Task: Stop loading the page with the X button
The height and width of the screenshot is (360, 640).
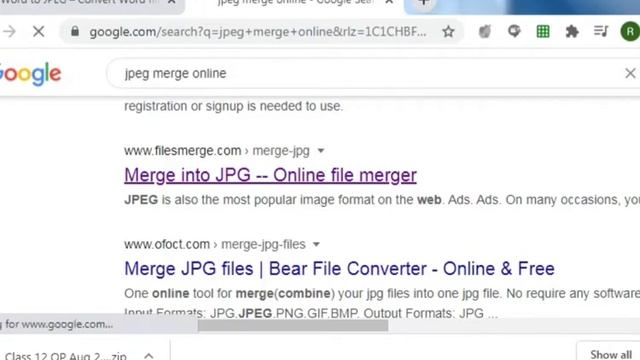Action: [x=39, y=31]
